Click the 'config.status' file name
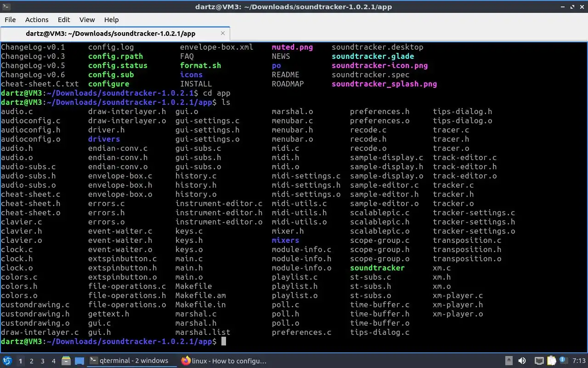 [118, 65]
